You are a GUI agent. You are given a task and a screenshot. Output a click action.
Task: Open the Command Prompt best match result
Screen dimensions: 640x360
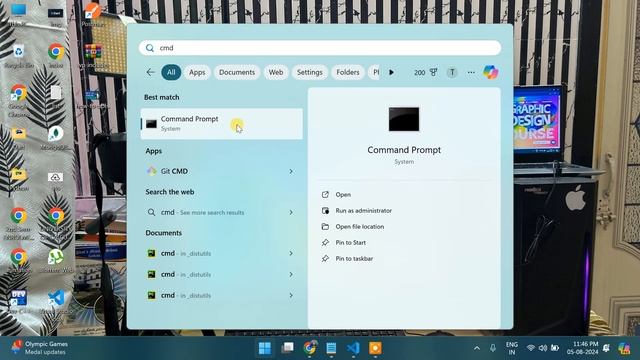tap(222, 124)
